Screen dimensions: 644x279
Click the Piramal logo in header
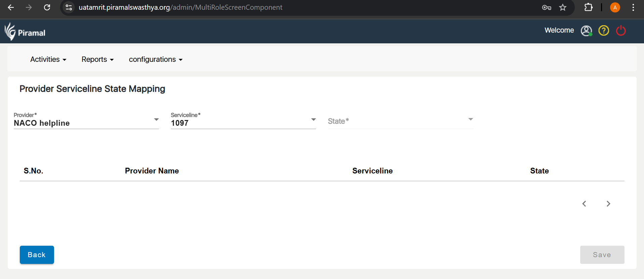(x=25, y=32)
